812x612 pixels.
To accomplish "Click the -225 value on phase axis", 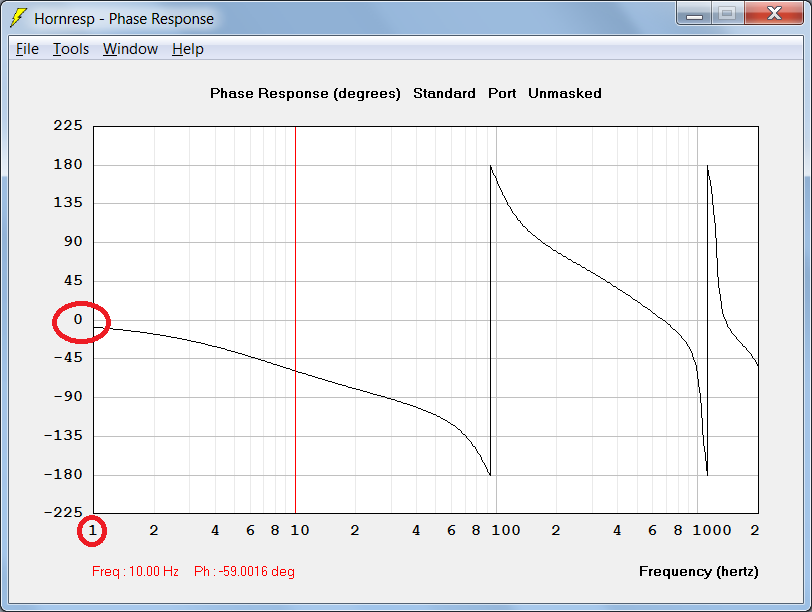I will (63, 513).
